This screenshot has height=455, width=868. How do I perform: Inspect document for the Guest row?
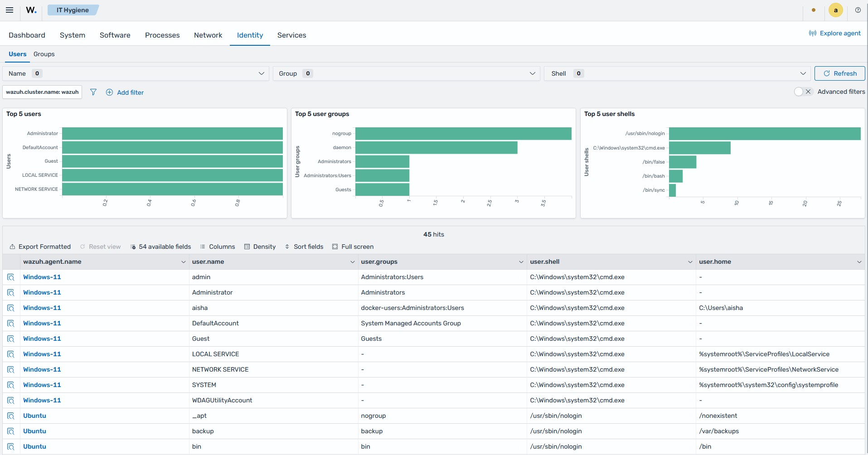pos(11,339)
